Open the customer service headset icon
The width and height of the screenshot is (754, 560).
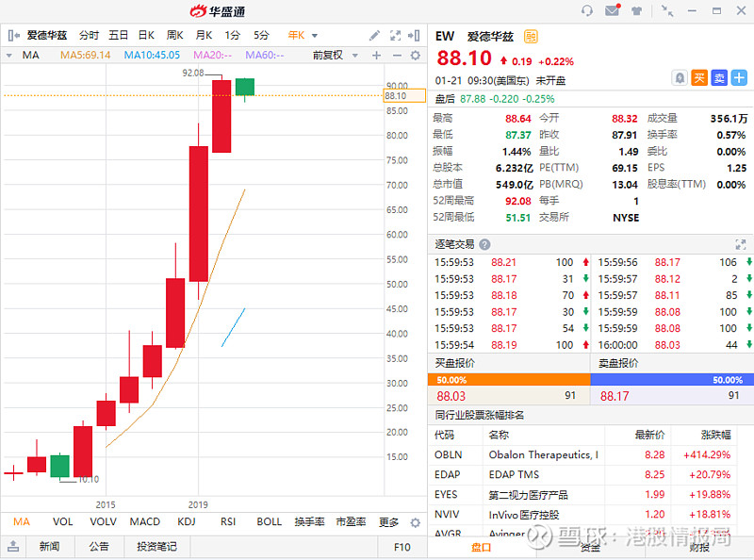[587, 10]
